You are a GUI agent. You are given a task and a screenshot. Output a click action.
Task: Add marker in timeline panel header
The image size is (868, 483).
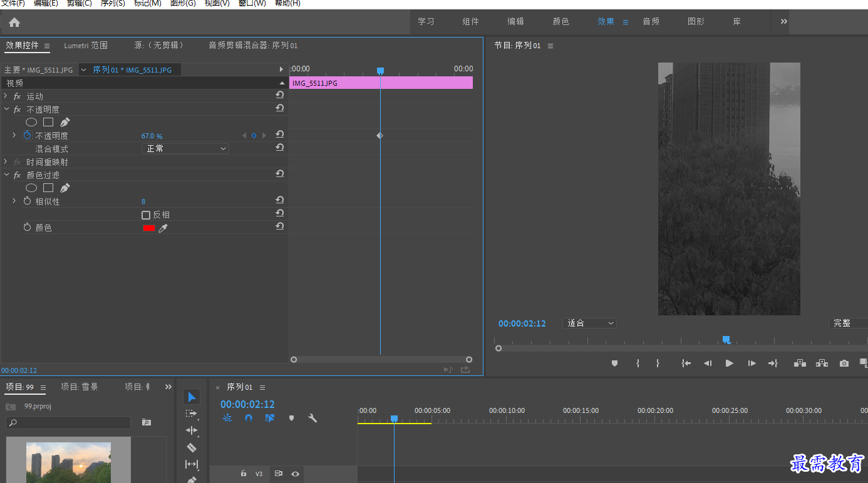[x=291, y=418]
